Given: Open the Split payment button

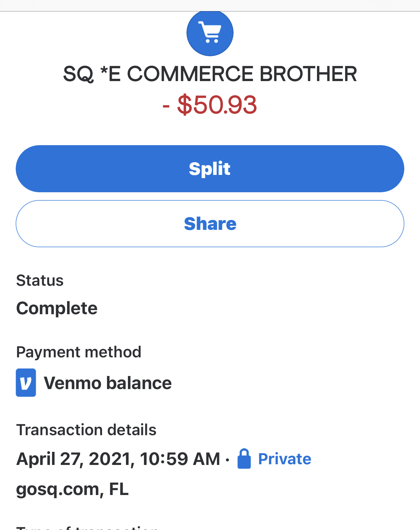Looking at the screenshot, I should click(210, 169).
